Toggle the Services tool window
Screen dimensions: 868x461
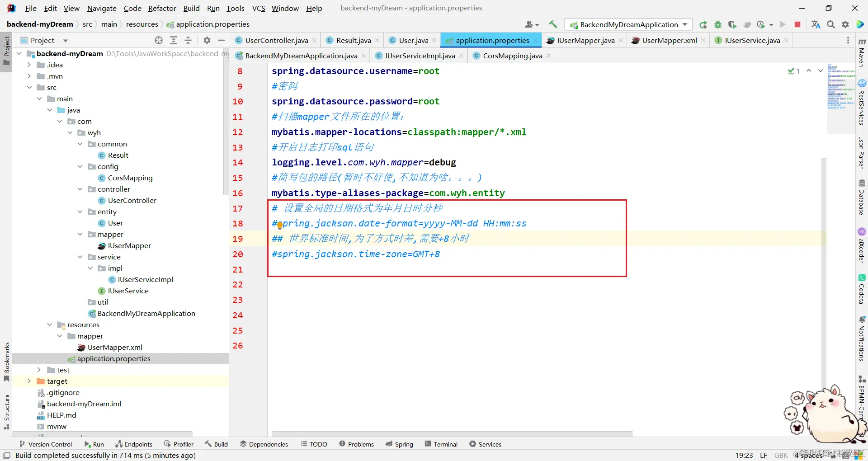coord(485,444)
